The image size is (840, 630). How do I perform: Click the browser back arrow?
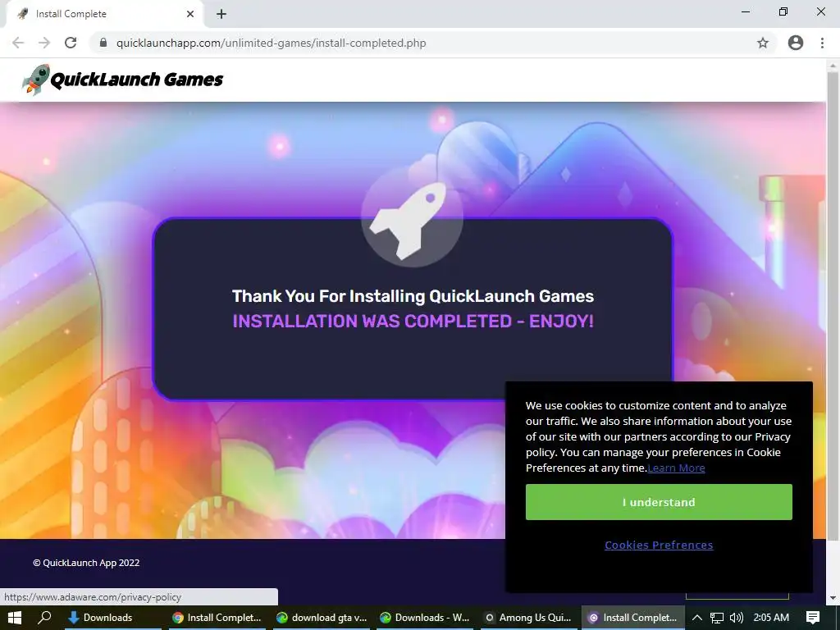click(18, 43)
